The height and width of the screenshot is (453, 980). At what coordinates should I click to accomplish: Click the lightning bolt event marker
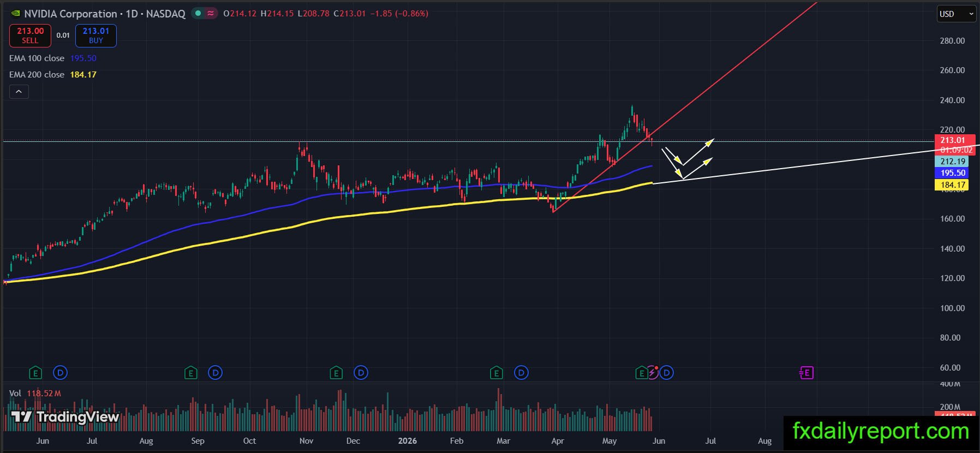tap(653, 373)
